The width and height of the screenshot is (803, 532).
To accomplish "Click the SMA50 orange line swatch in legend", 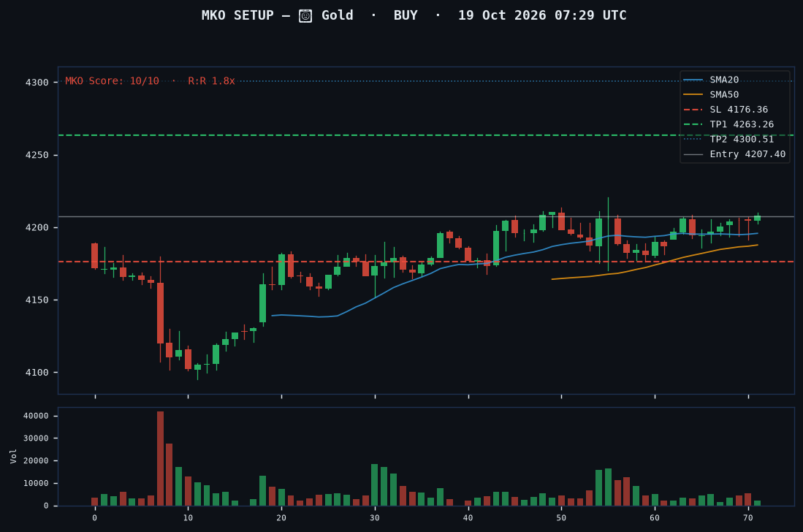I will pyautogui.click(x=693, y=95).
